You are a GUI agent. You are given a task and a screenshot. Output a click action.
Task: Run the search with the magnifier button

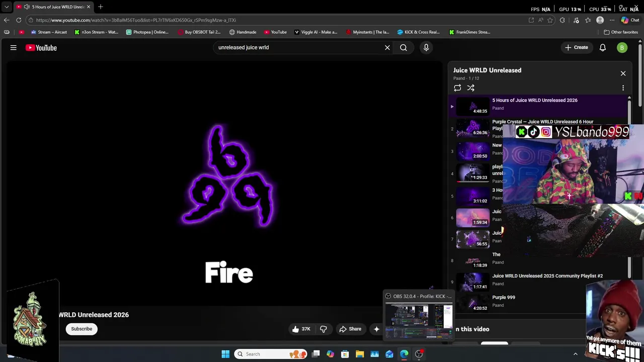pyautogui.click(x=404, y=48)
